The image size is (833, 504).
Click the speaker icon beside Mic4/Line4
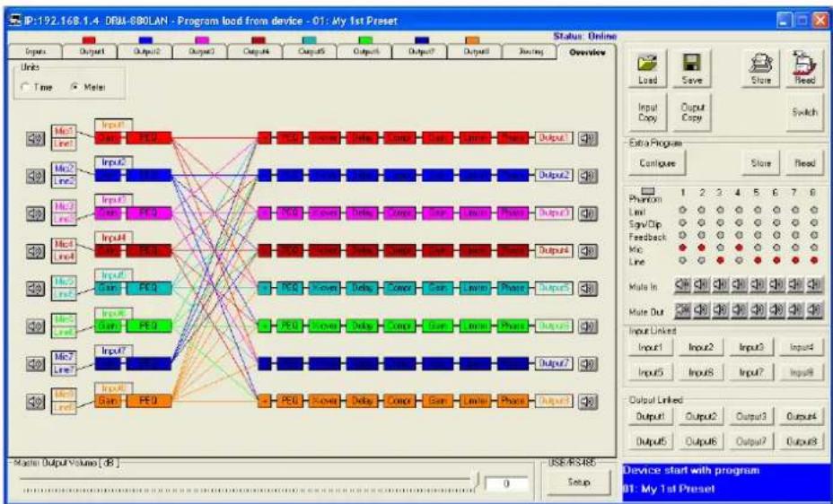[x=31, y=250]
